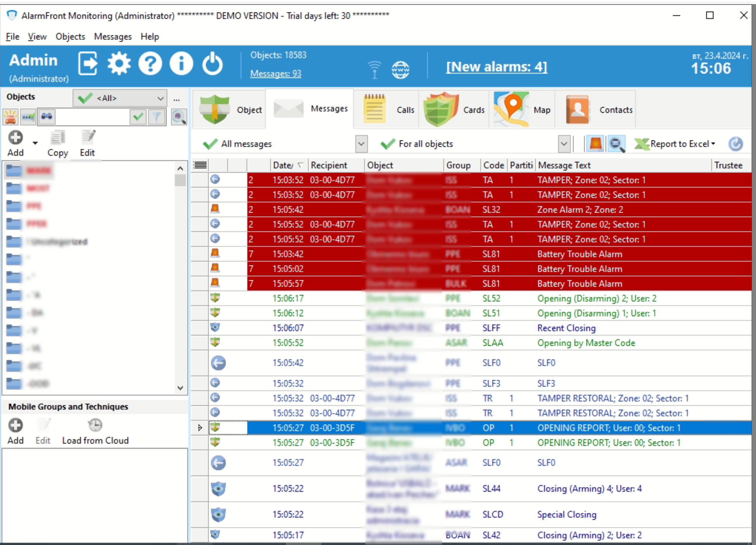Switch to the Object tab
Viewport: 756px width, 545px height.
(230, 109)
